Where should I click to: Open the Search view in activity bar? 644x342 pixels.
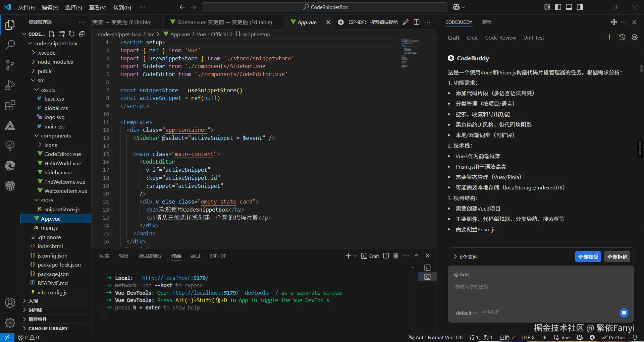[10, 45]
